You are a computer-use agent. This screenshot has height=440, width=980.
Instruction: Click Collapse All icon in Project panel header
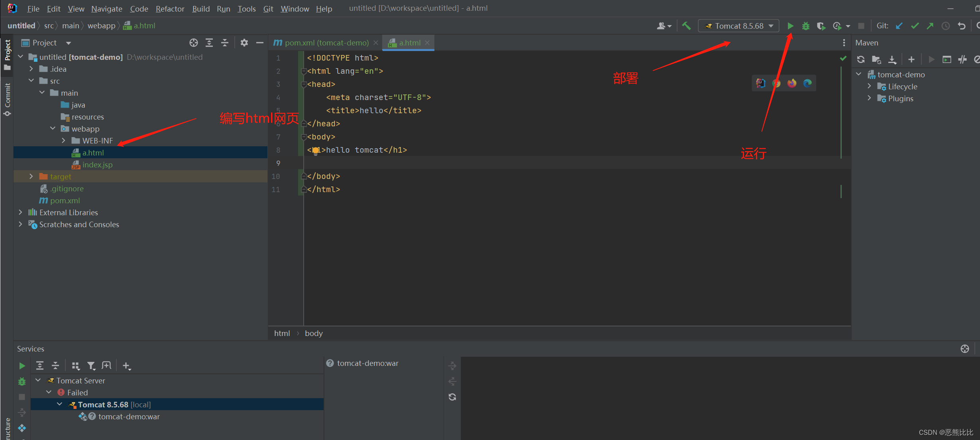pos(225,43)
